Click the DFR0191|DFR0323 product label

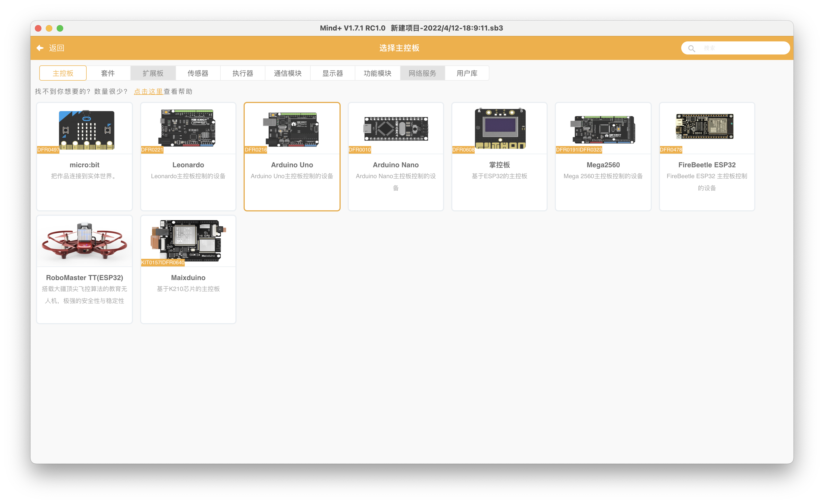(x=579, y=150)
